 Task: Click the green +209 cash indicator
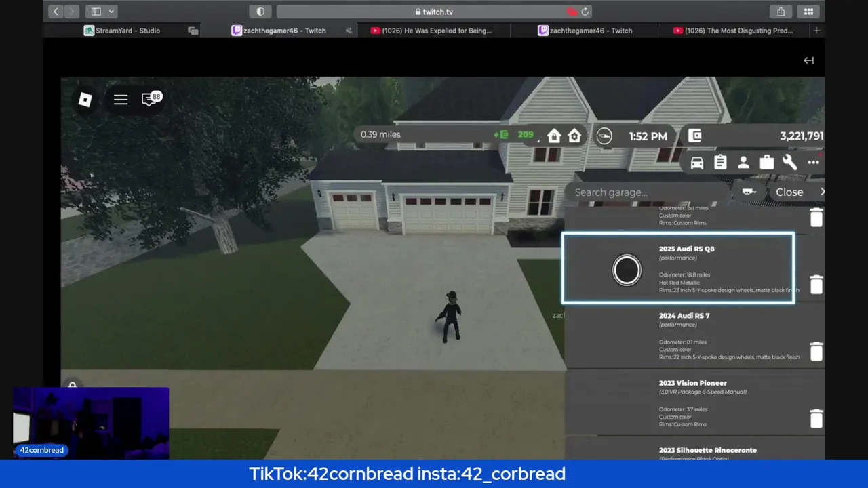tap(514, 134)
